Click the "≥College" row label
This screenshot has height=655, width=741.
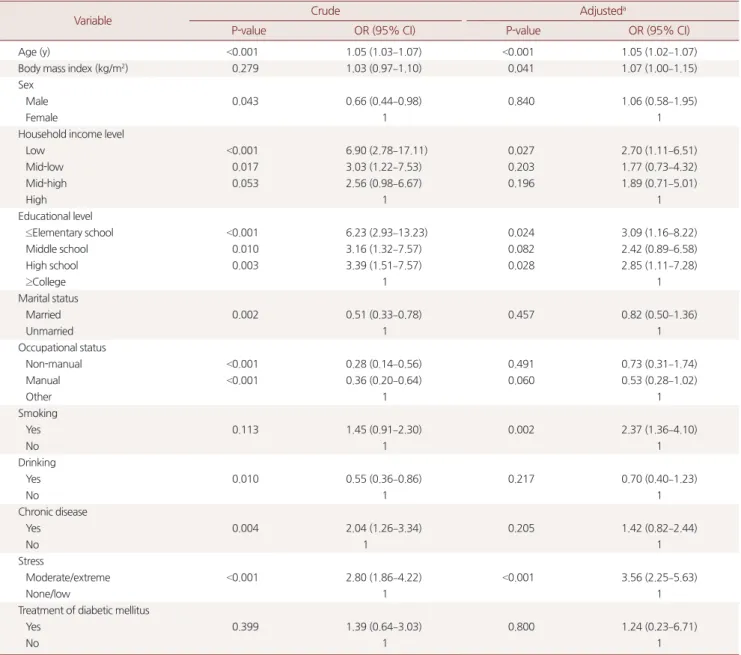point(45,282)
